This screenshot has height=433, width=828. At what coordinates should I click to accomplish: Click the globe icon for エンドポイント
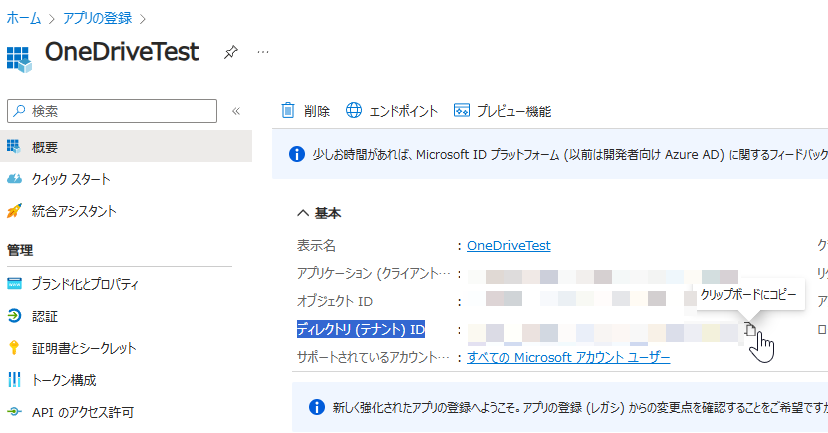pos(353,111)
